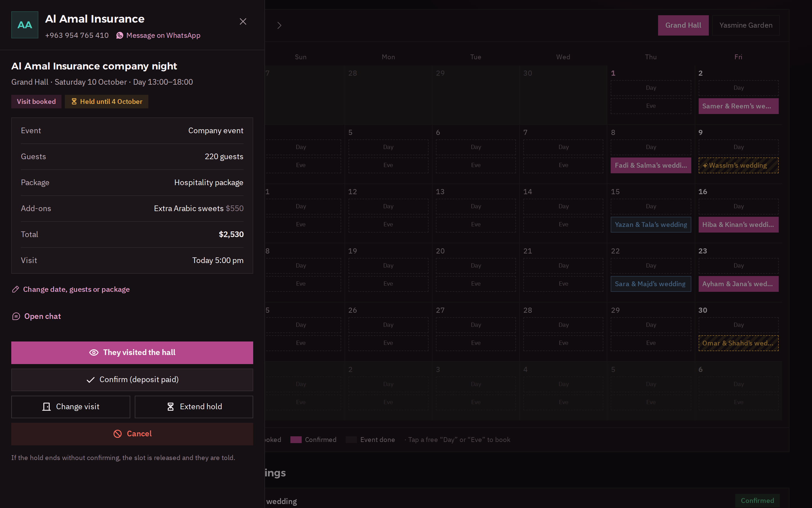This screenshot has width=812, height=508.
Task: Click the door icon on Change visit
Action: (46, 407)
